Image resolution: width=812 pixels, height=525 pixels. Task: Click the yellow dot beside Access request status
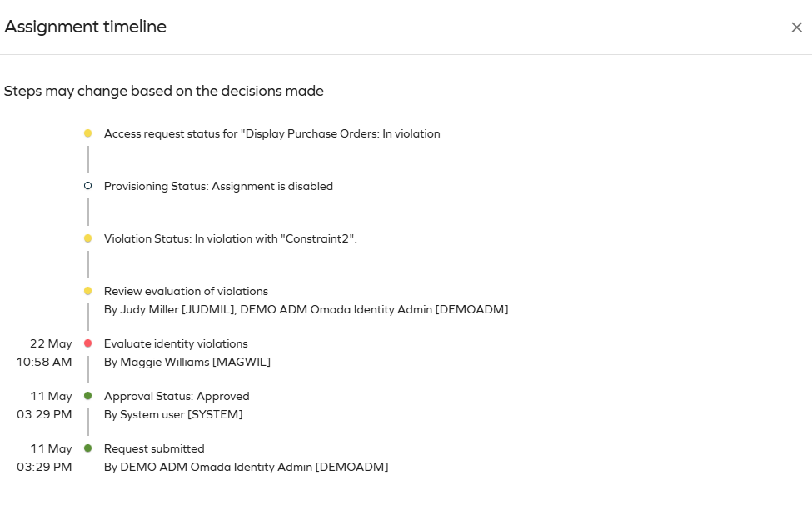88,133
